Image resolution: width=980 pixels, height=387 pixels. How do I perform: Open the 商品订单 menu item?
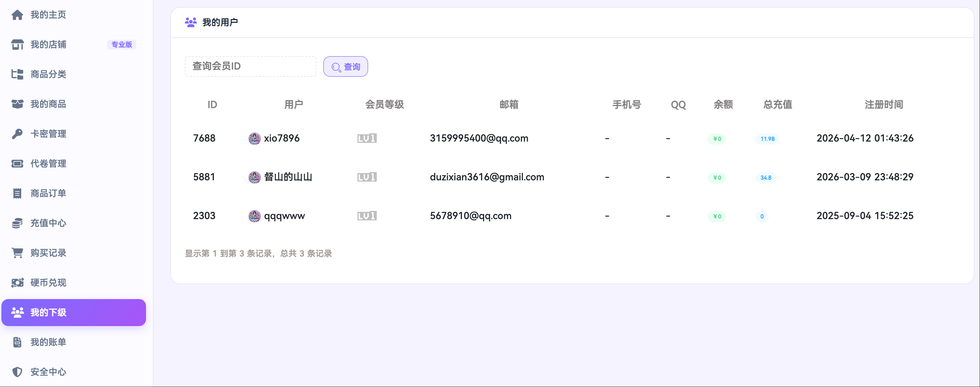tap(48, 193)
